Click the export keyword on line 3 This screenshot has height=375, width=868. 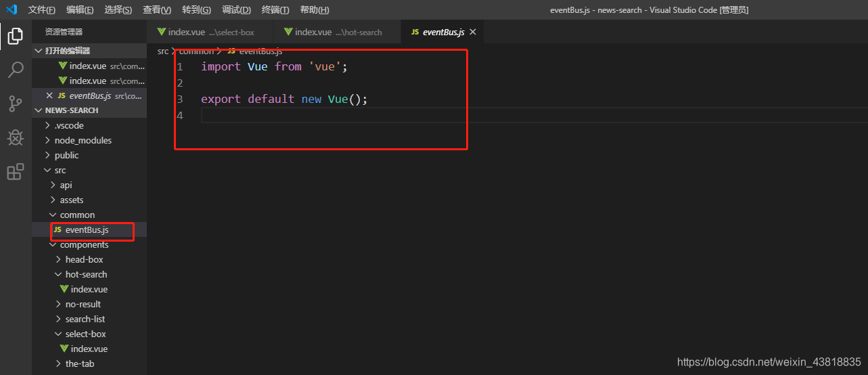pos(221,99)
